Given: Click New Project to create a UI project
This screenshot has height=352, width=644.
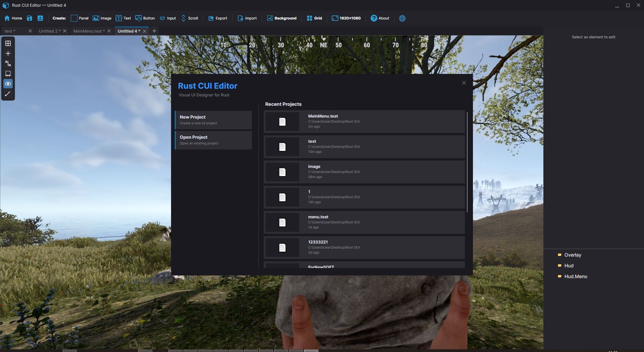Looking at the screenshot, I should (213, 120).
